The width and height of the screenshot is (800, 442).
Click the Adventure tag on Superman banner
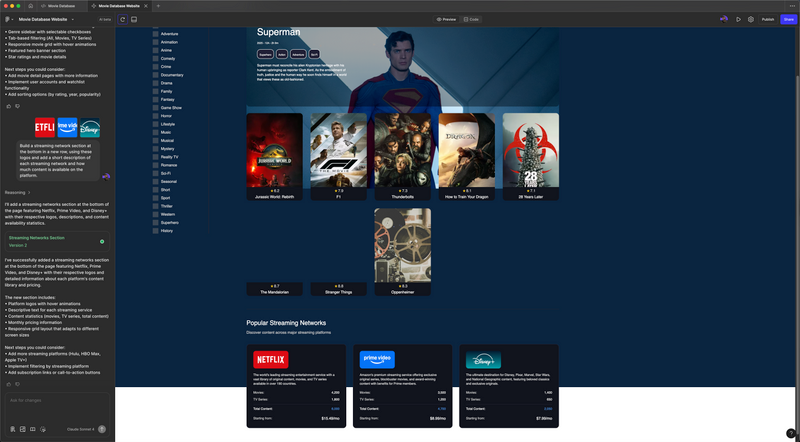click(x=298, y=54)
